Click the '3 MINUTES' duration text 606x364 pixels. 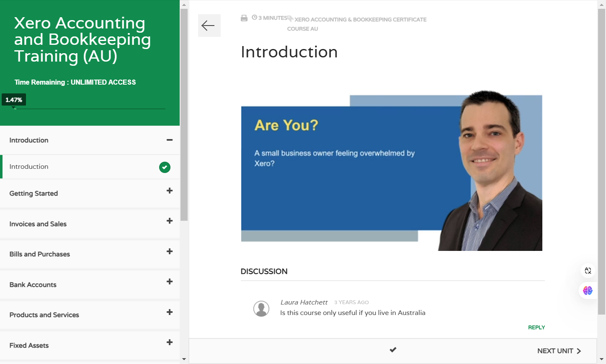(x=273, y=18)
